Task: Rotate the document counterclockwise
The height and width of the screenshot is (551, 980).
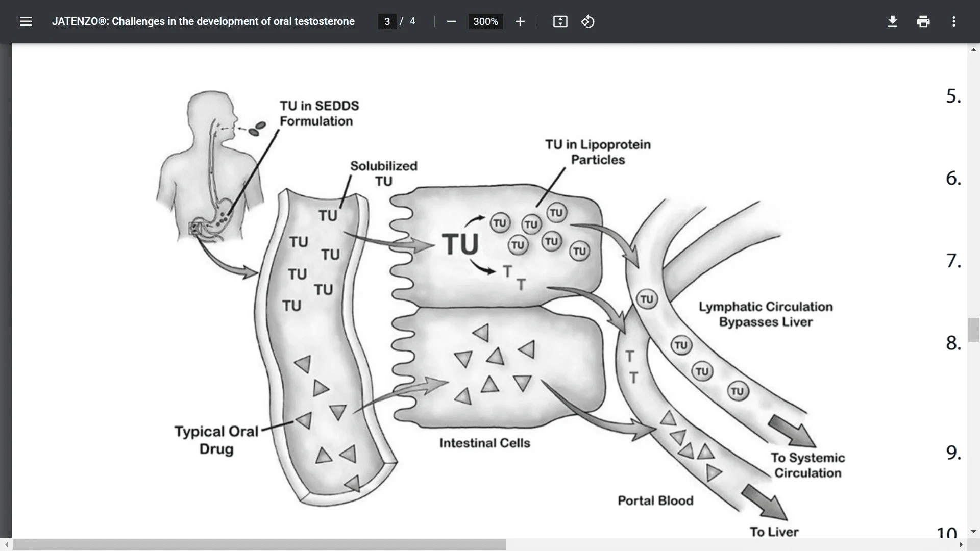Action: pos(587,21)
